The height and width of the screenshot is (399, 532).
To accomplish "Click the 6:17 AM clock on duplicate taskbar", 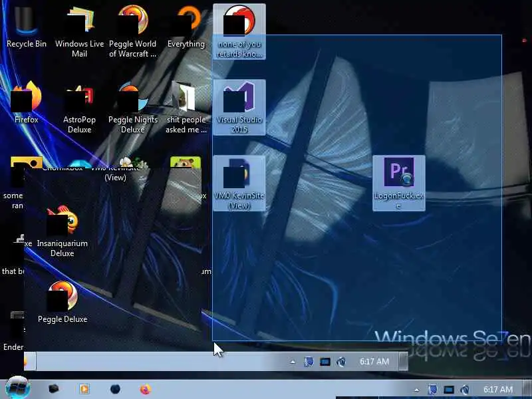I will click(374, 362).
